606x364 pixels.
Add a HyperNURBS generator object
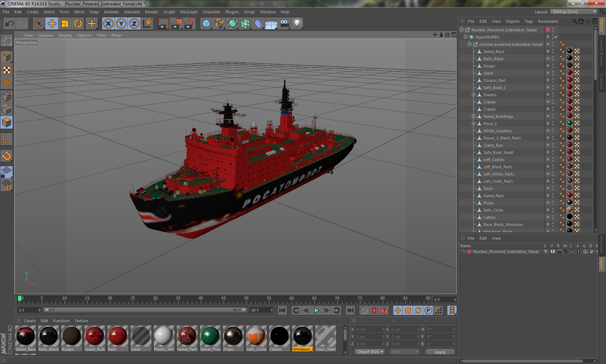(232, 24)
